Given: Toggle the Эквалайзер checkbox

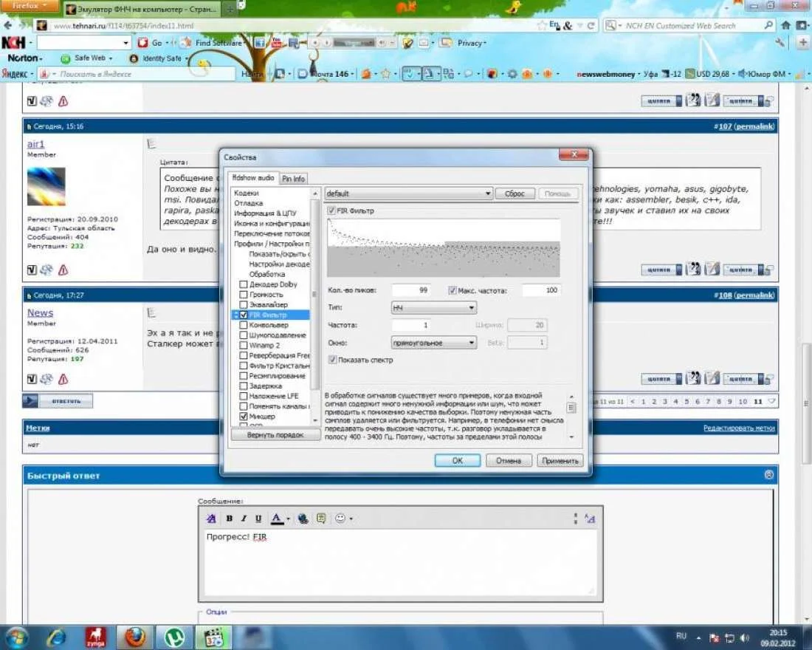Looking at the screenshot, I should pos(244,305).
